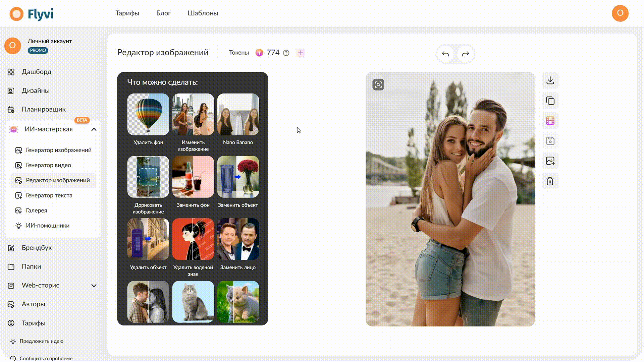Redo the edit with the right arrow
This screenshot has height=362, width=644.
pyautogui.click(x=466, y=54)
